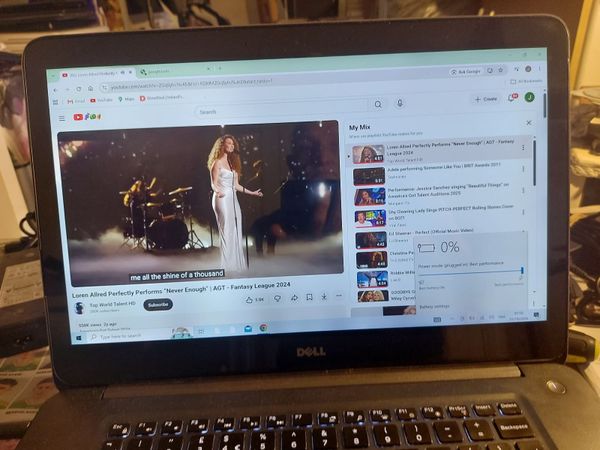Save the video with bookmark icon
The image size is (600, 450).
309,297
